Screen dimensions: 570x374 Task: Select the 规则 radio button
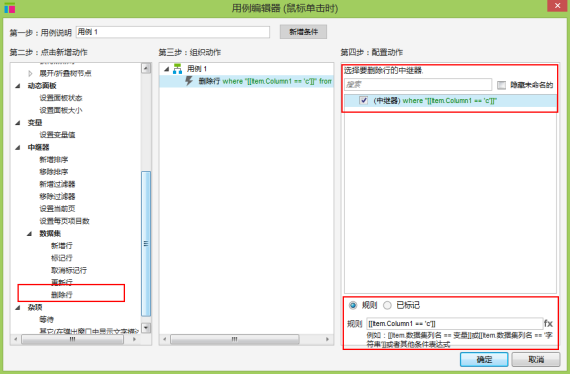(x=353, y=305)
